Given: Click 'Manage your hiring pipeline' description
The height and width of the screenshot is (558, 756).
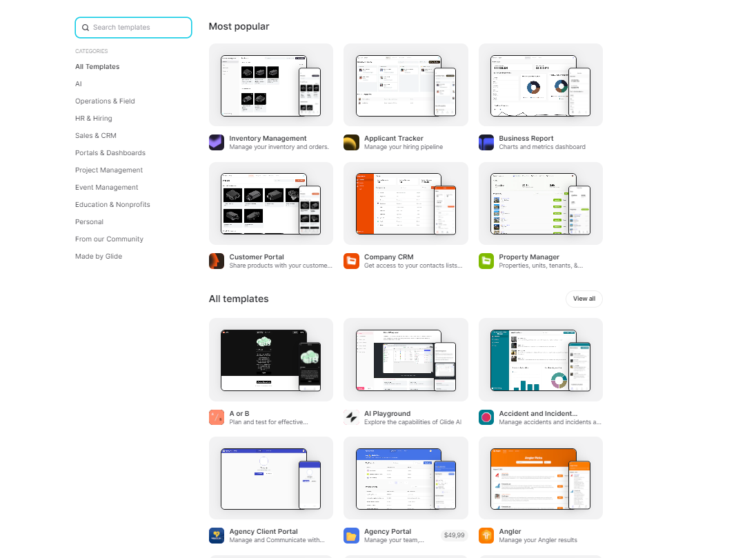Looking at the screenshot, I should tap(403, 147).
